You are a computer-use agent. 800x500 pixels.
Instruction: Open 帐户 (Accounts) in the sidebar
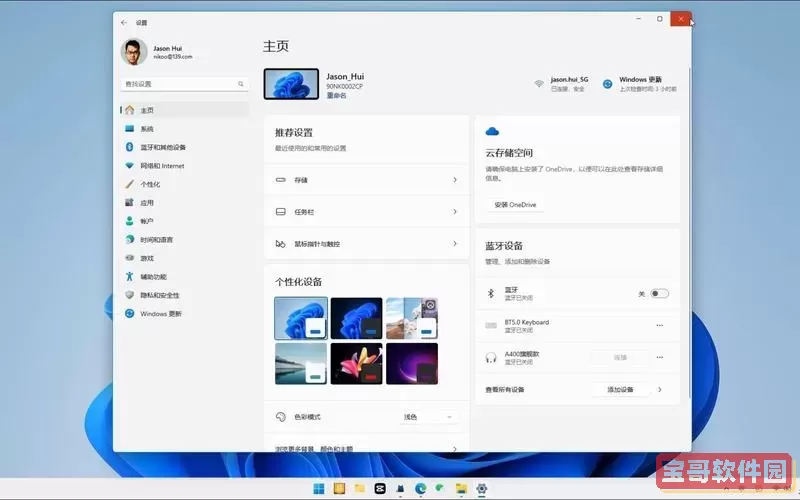coord(185,221)
